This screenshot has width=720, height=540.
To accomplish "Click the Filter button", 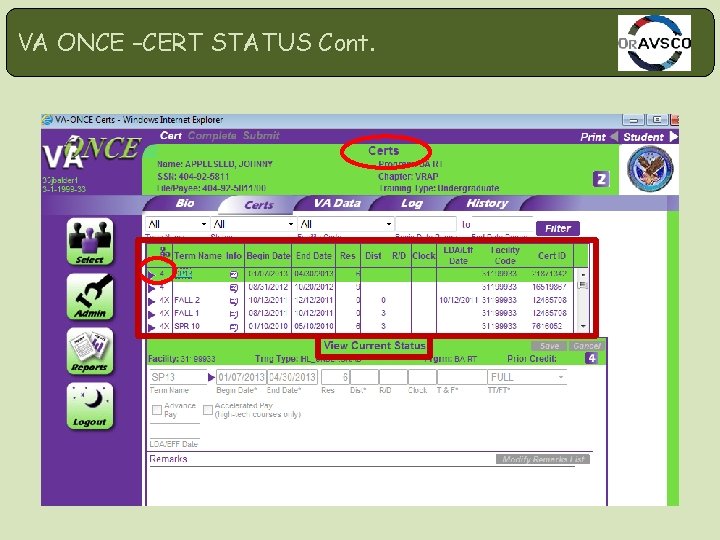I will pos(557,228).
